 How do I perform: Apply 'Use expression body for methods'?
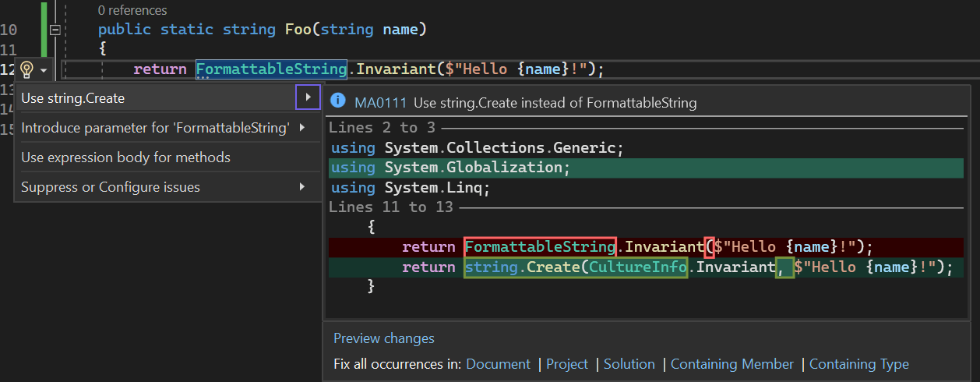tap(125, 157)
